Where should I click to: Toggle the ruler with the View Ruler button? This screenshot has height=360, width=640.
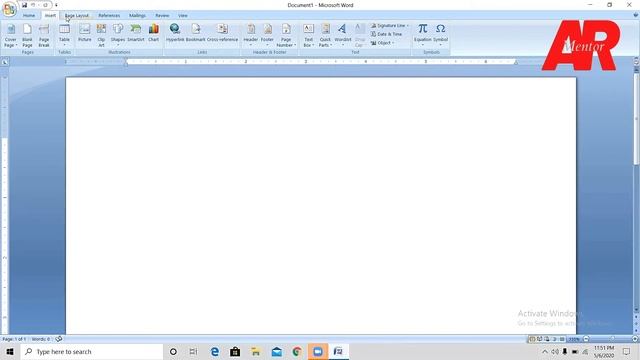click(636, 62)
